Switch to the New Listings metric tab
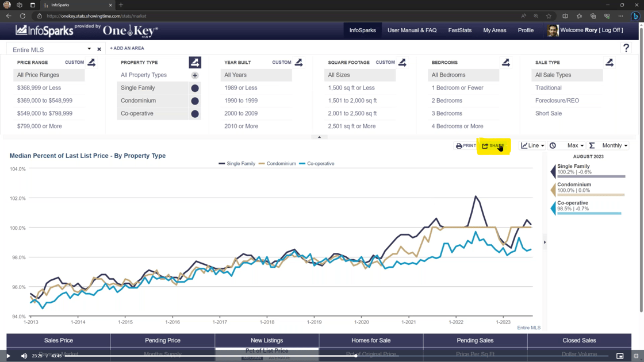The width and height of the screenshot is (644, 362). tap(267, 340)
